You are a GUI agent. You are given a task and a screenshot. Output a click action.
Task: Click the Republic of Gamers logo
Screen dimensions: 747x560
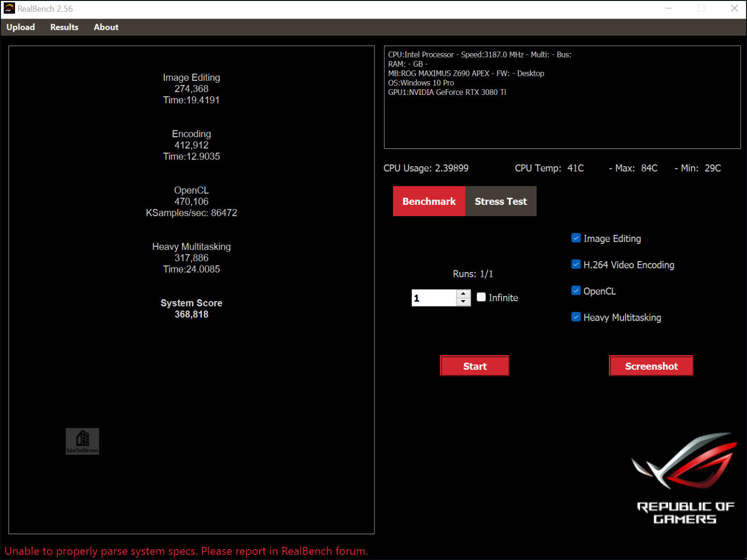pos(685,478)
